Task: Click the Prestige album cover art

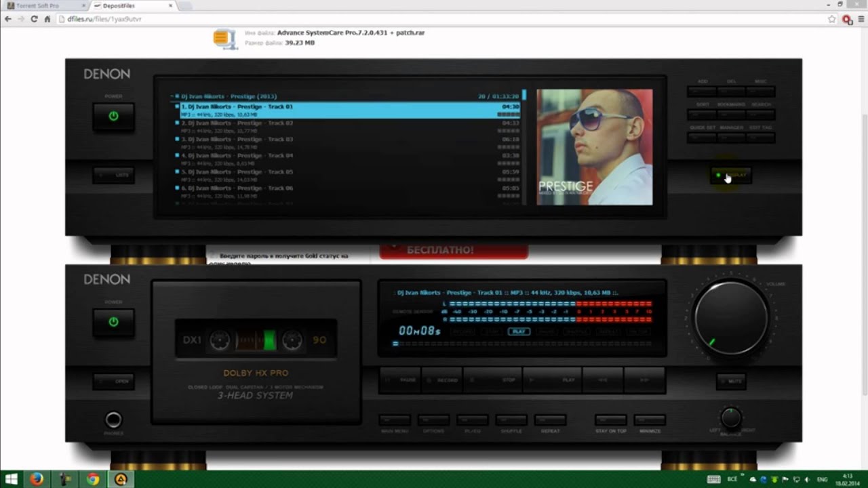Action: click(x=595, y=147)
